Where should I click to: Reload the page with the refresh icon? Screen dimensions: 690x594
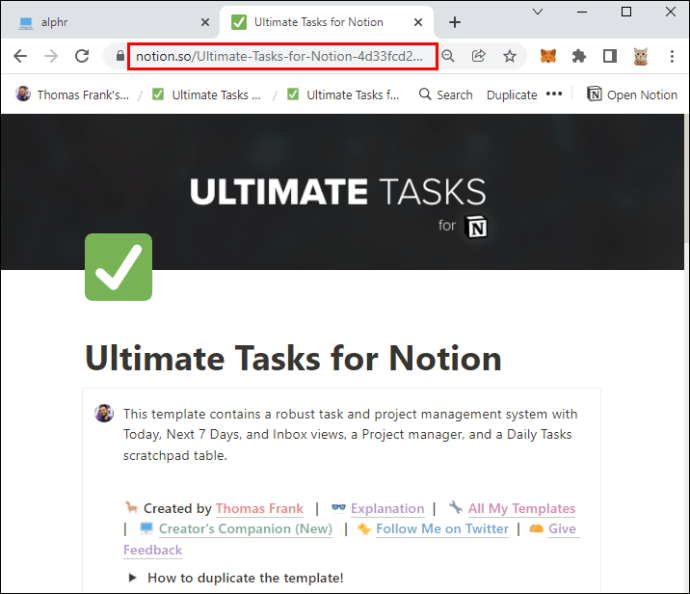[82, 56]
